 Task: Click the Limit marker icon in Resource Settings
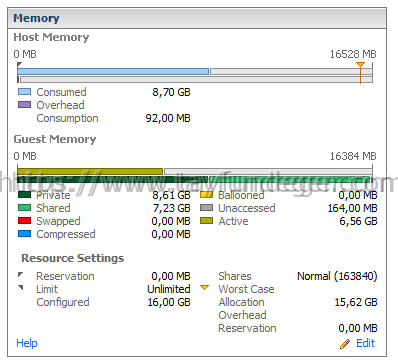[21, 287]
